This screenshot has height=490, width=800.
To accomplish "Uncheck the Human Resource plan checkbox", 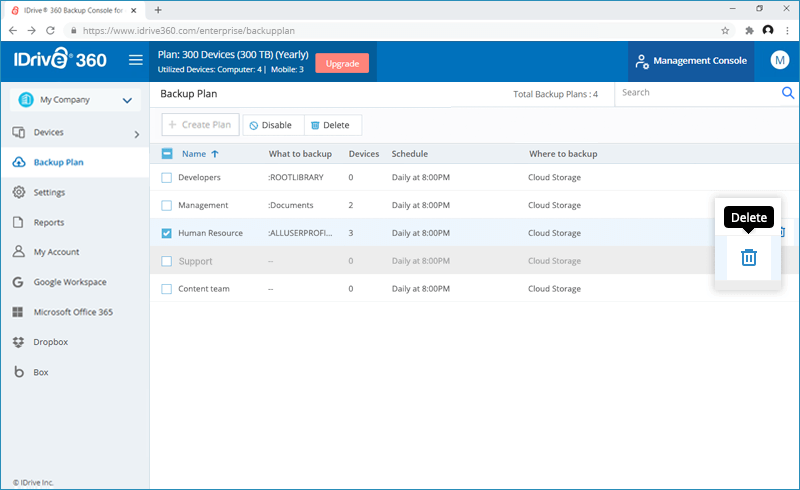I will click(167, 233).
